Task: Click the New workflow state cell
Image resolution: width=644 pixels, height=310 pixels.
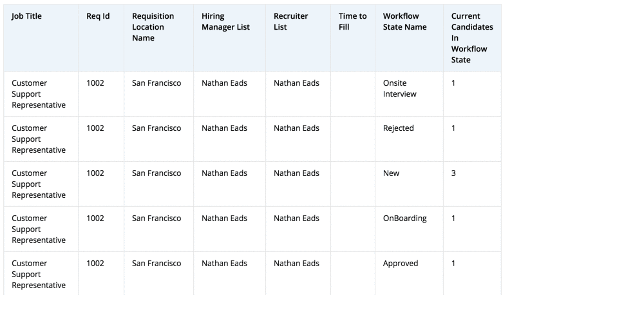Action: coord(391,173)
